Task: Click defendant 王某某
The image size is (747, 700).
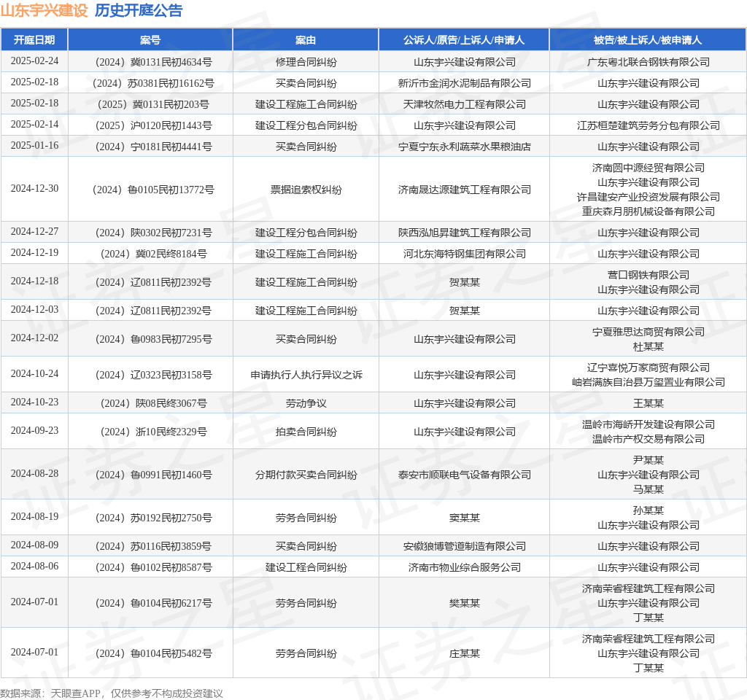Action: [649, 404]
